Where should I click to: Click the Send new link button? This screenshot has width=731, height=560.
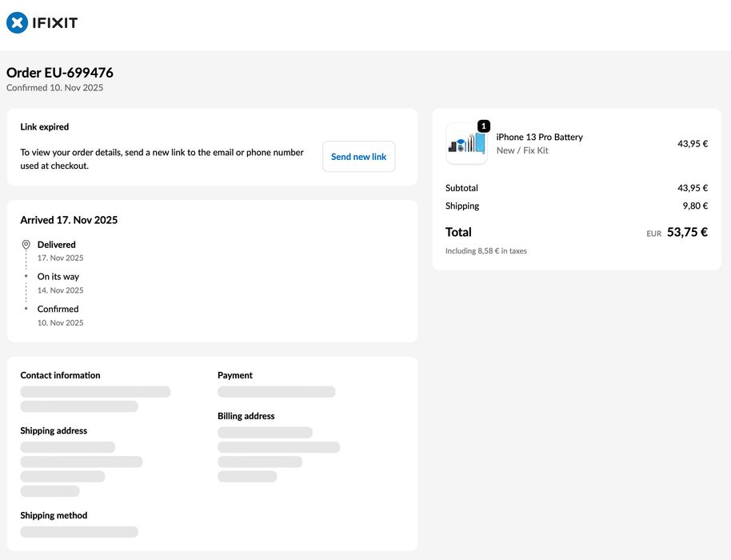(x=358, y=157)
